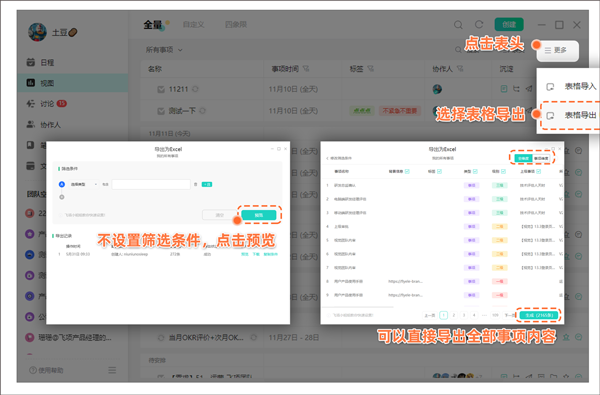Image resolution: width=600 pixels, height=395 pixels.
Task: Switch to the 四象限 tab
Action: coord(236,24)
